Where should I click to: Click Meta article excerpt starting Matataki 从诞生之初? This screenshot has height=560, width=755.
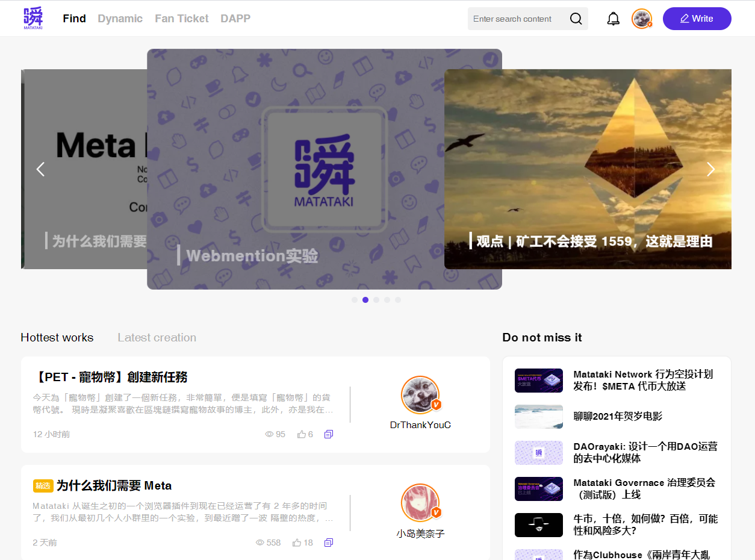(183, 512)
